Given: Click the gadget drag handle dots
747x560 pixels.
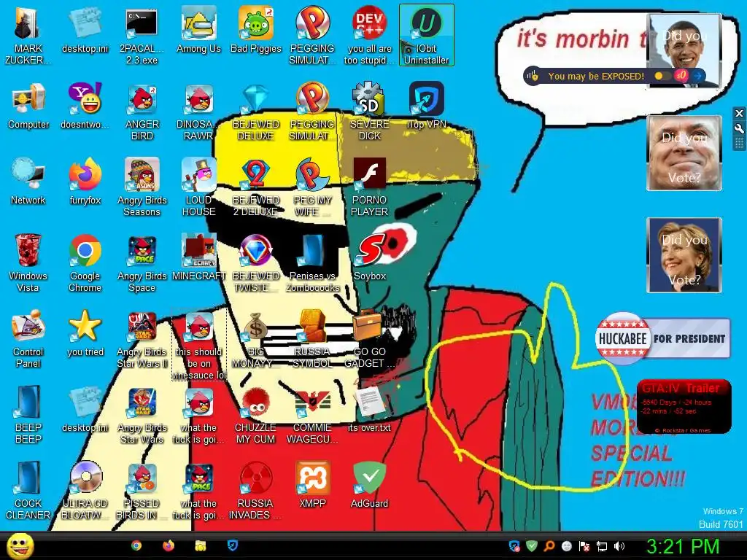Looking at the screenshot, I should coord(739,144).
